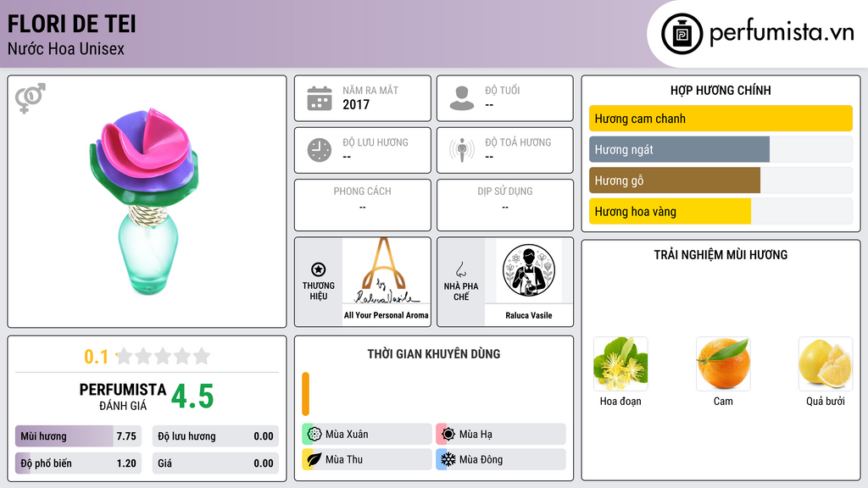Click the THỜI GIAN KHUYÊN DÙNG heading
The image size is (868, 488).
coord(434,353)
